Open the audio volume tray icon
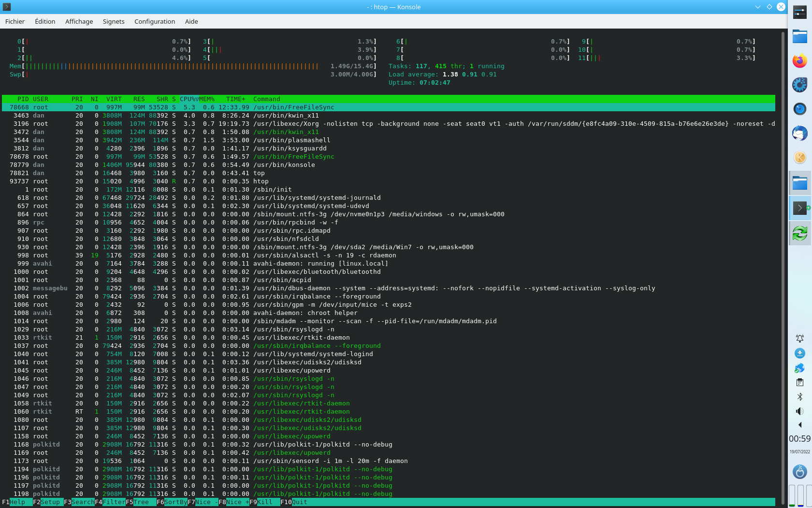 (800, 411)
